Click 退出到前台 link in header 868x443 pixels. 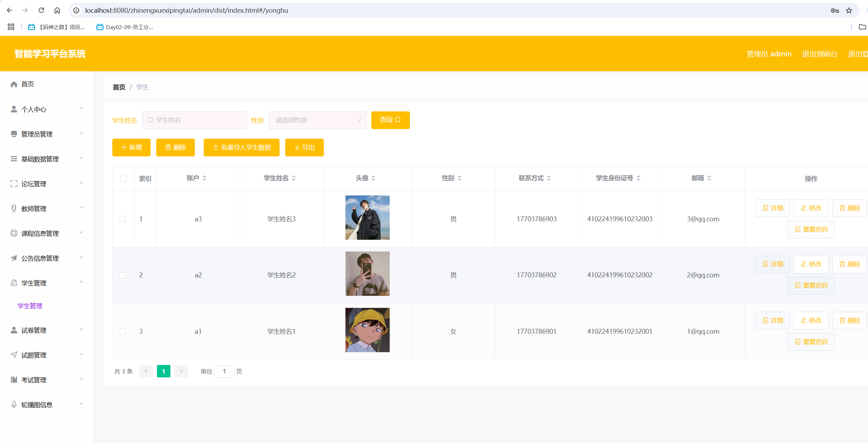click(820, 54)
